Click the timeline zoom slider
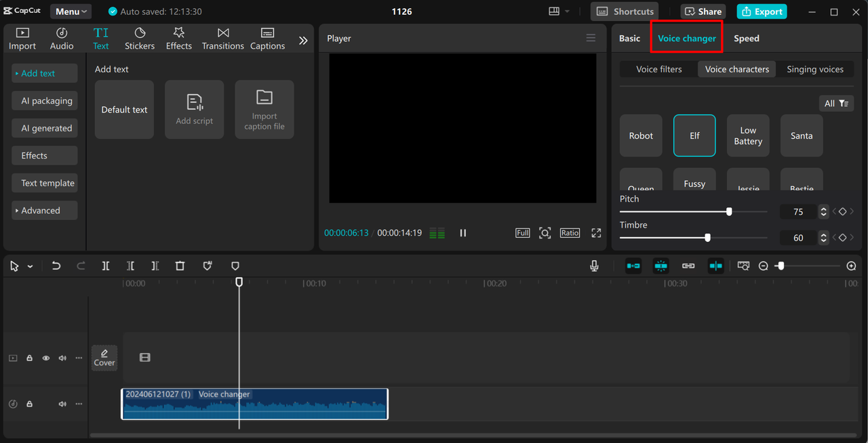This screenshot has height=443, width=868. [808, 266]
